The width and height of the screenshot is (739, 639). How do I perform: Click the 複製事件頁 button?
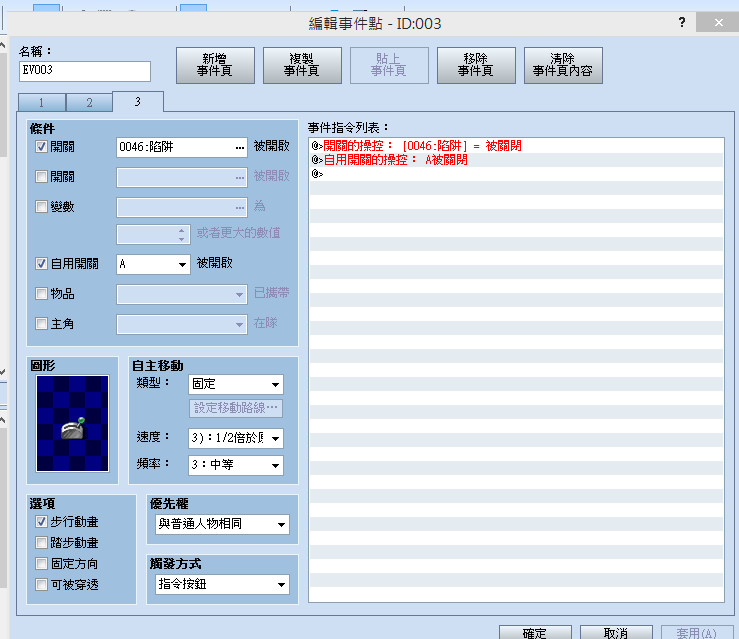click(x=302, y=65)
